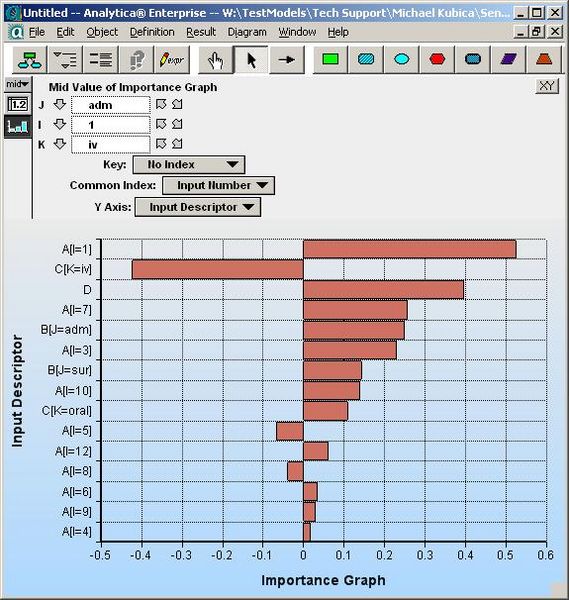Viewport: 569px width, 600px height.
Task: Click the Mid Value of Importance Graph title
Action: [x=133, y=87]
